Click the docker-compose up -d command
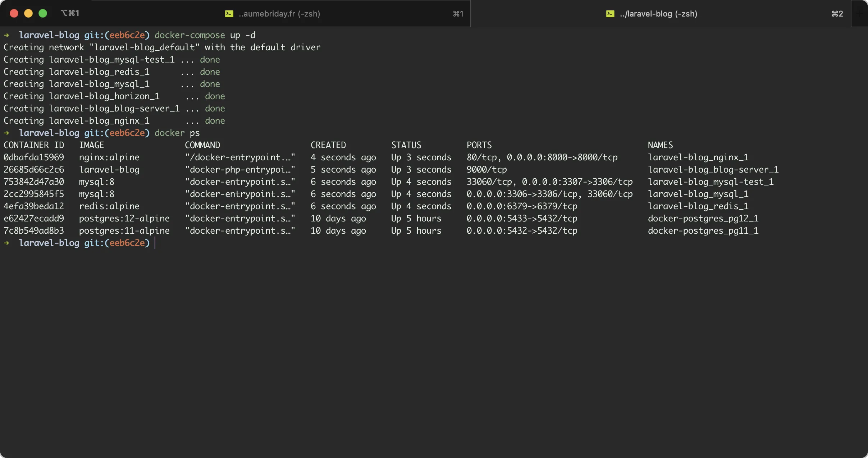 [x=205, y=35]
